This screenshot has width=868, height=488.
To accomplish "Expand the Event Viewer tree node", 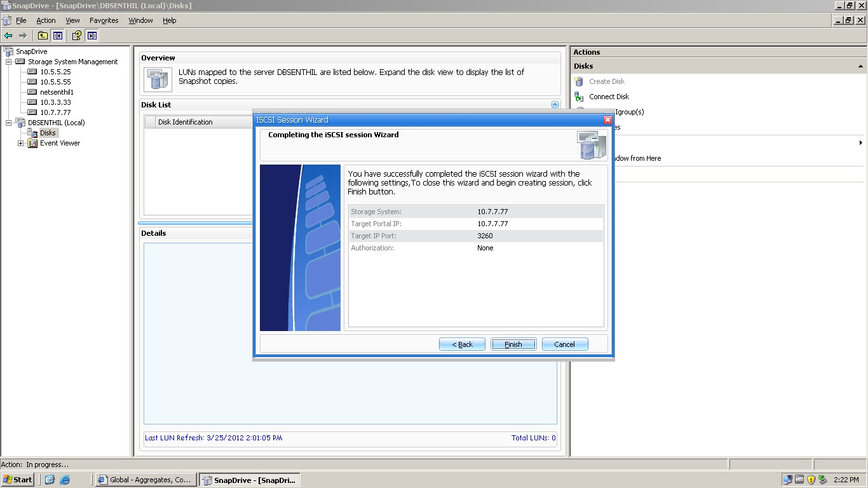I will (20, 143).
